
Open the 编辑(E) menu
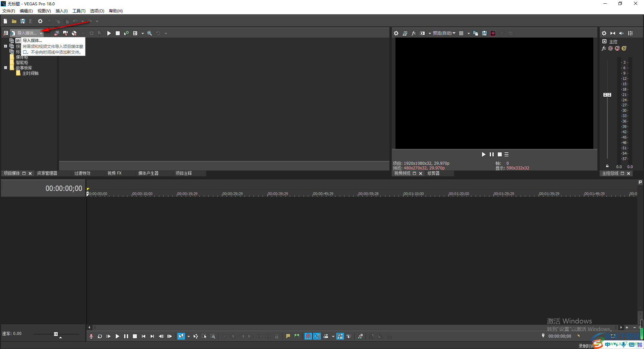point(26,11)
